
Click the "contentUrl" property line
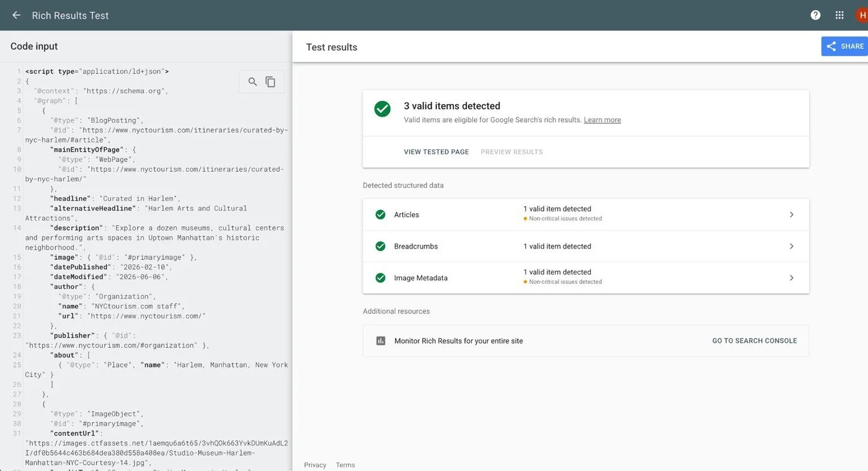(156, 448)
